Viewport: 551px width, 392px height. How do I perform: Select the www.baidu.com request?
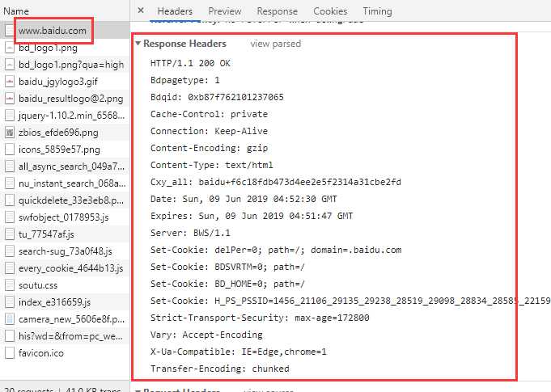(53, 31)
